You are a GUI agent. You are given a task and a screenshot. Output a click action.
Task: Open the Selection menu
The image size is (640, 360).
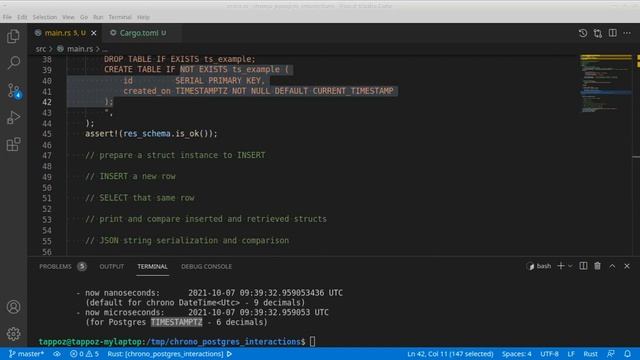point(45,17)
